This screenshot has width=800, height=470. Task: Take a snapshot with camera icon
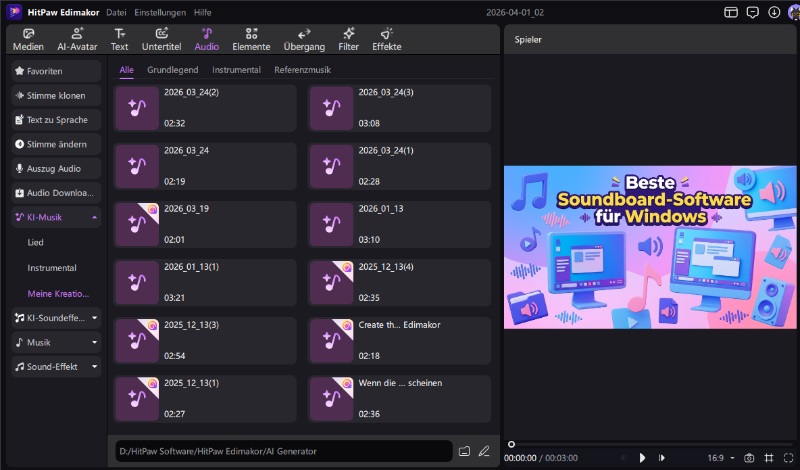coord(749,458)
